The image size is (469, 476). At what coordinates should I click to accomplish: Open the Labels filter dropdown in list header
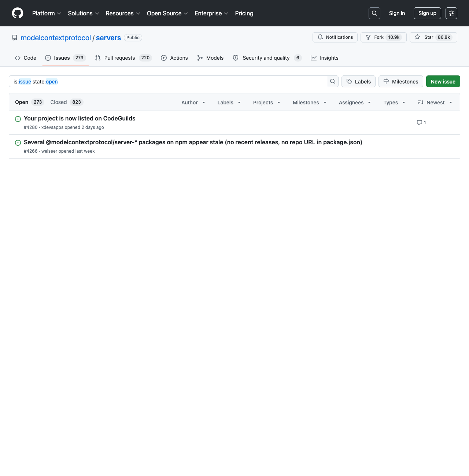click(x=229, y=103)
